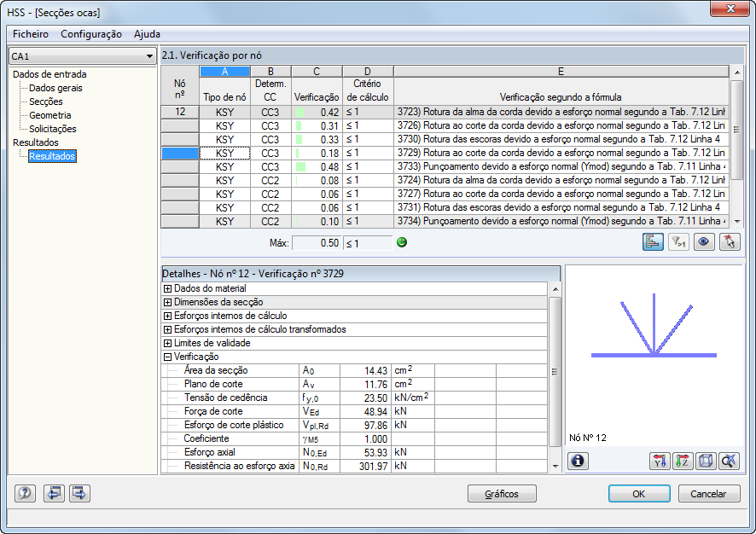The width and height of the screenshot is (756, 534).
Task: Show view in Y direction icon
Action: tap(660, 461)
